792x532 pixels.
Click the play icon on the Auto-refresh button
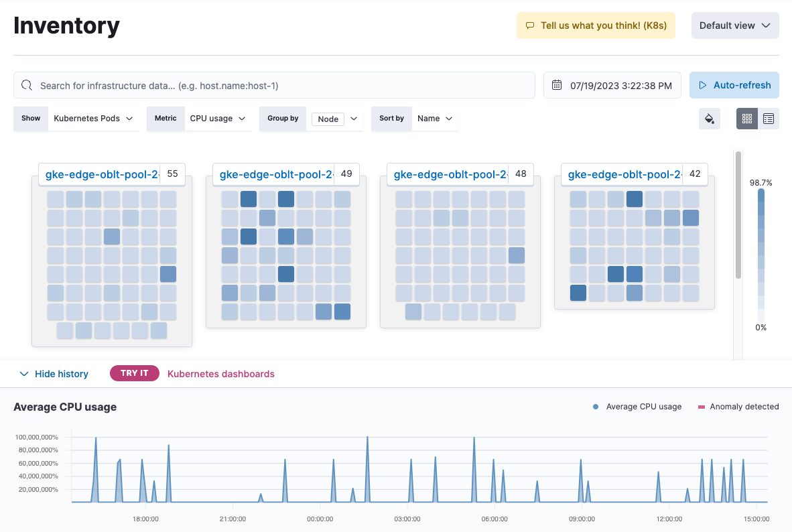pyautogui.click(x=704, y=85)
